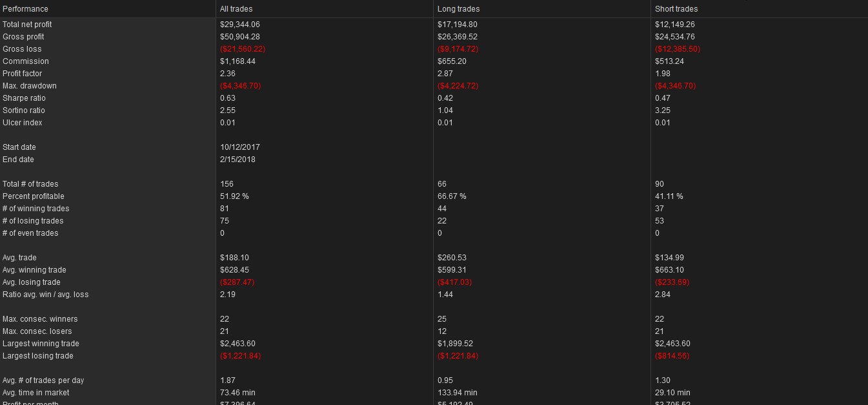Select the Percent profitable value for Long trades
This screenshot has width=868, height=405.
tap(452, 196)
